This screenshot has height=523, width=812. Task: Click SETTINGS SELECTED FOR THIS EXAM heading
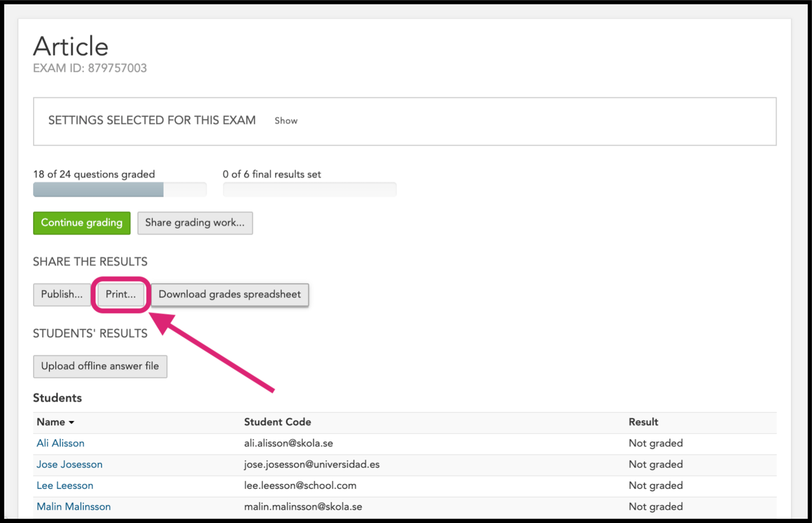tap(152, 121)
